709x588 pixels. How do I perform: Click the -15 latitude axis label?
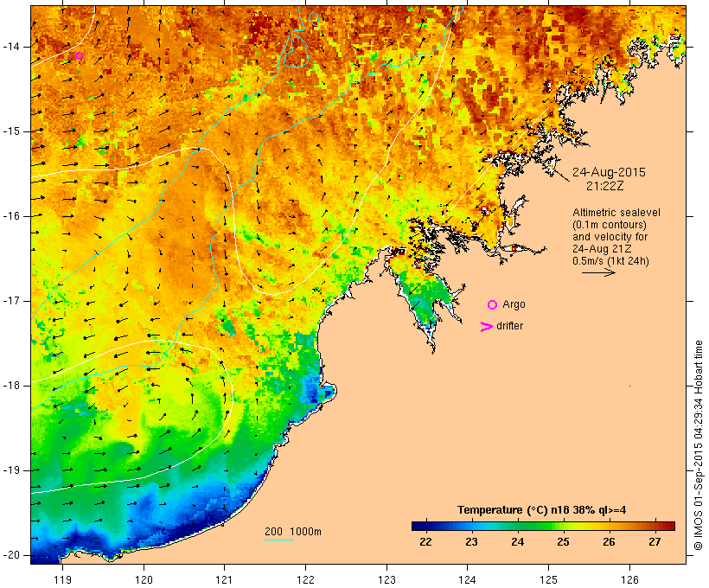pyautogui.click(x=10, y=131)
